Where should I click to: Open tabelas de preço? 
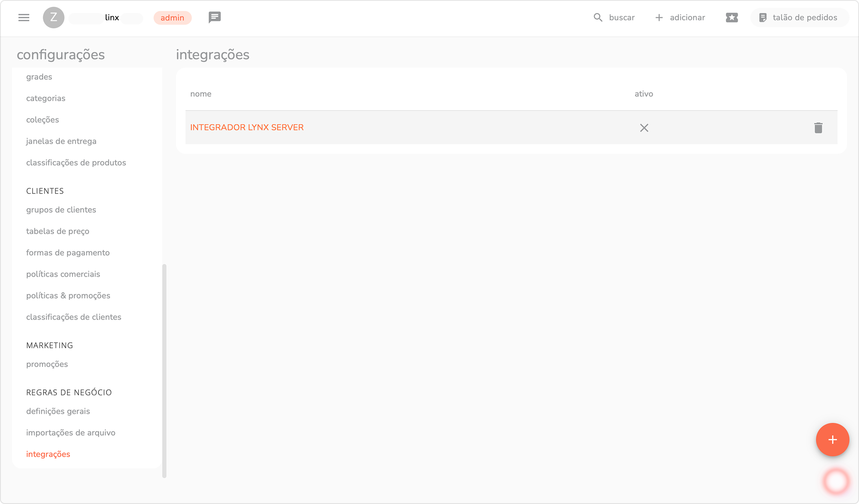[58, 231]
